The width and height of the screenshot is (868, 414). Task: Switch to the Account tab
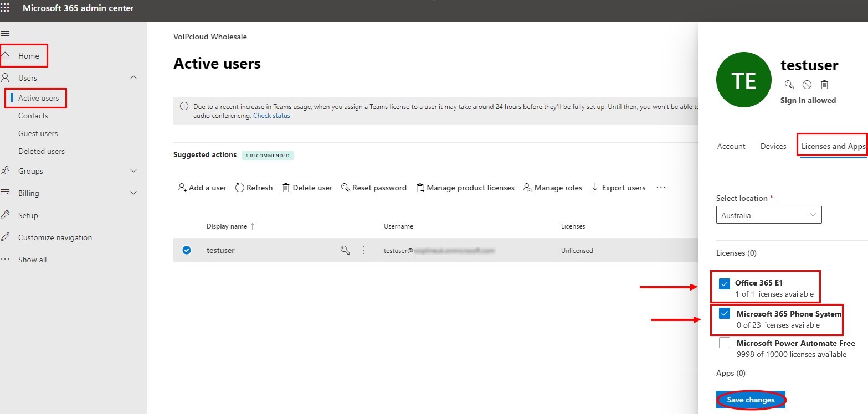[731, 146]
